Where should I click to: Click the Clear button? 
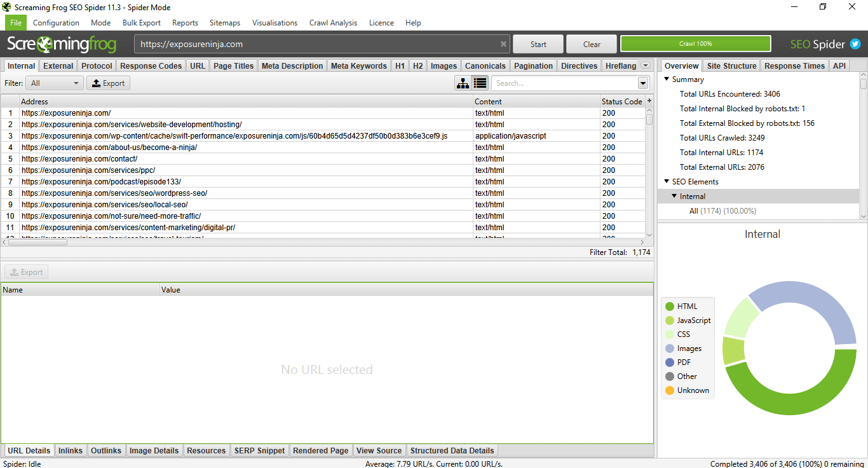click(592, 45)
